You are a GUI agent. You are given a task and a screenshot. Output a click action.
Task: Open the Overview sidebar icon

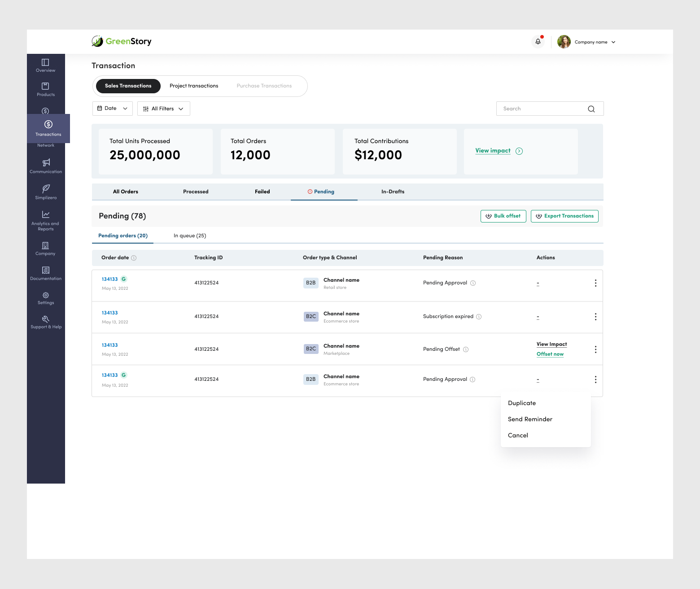click(x=45, y=62)
